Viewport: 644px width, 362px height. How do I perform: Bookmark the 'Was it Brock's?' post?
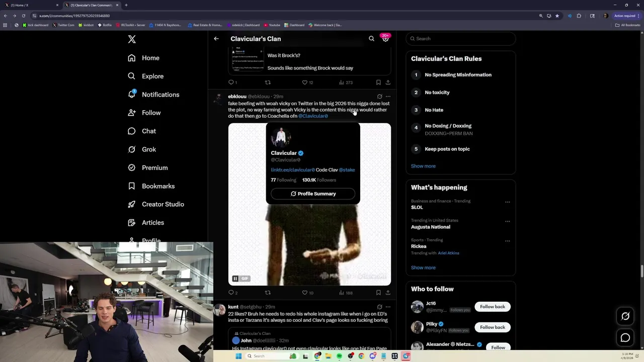378,82
